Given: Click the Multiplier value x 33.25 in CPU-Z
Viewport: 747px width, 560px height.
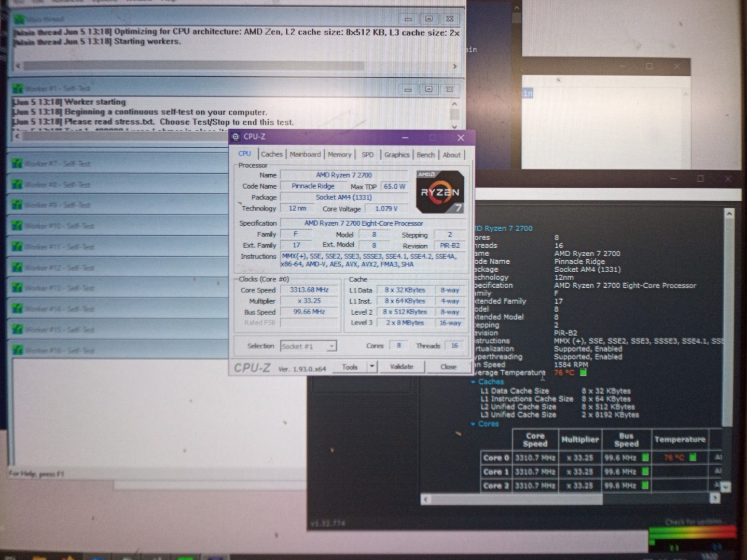Looking at the screenshot, I should pyautogui.click(x=310, y=301).
